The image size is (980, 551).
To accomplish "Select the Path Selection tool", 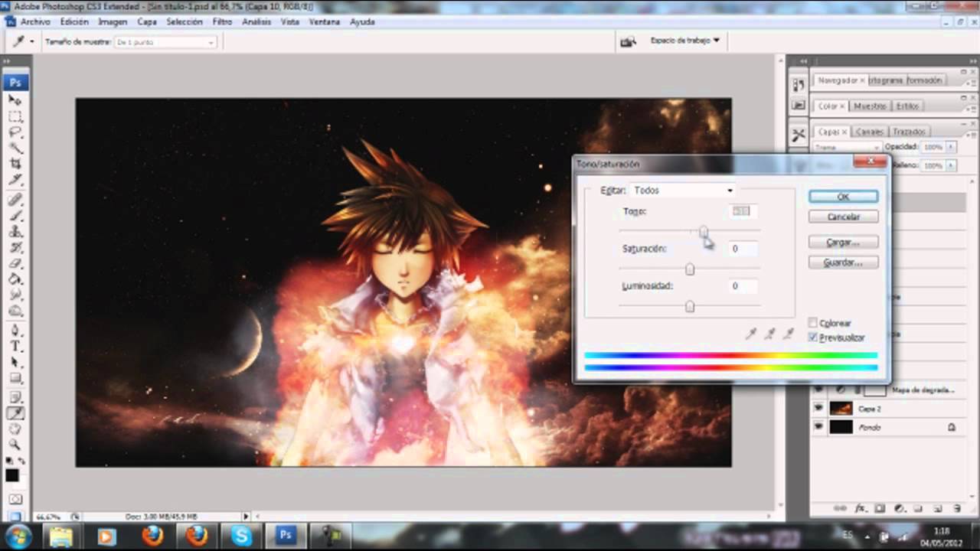I will 15,362.
